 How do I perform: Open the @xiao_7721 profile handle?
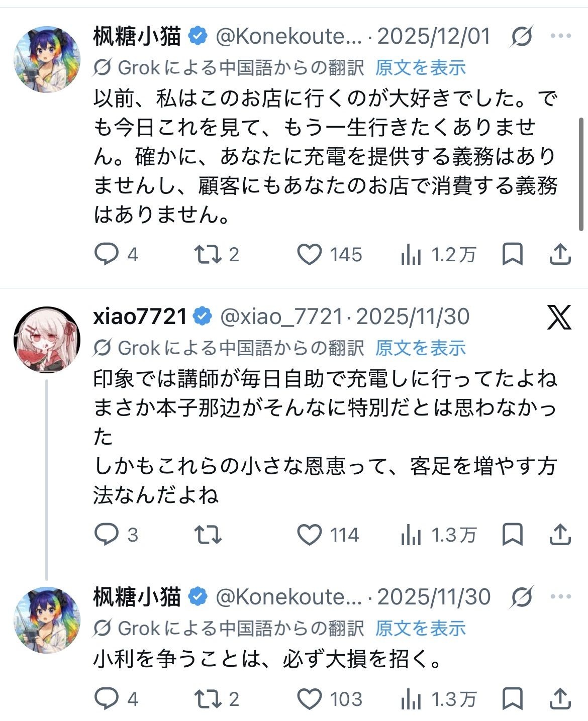(282, 317)
